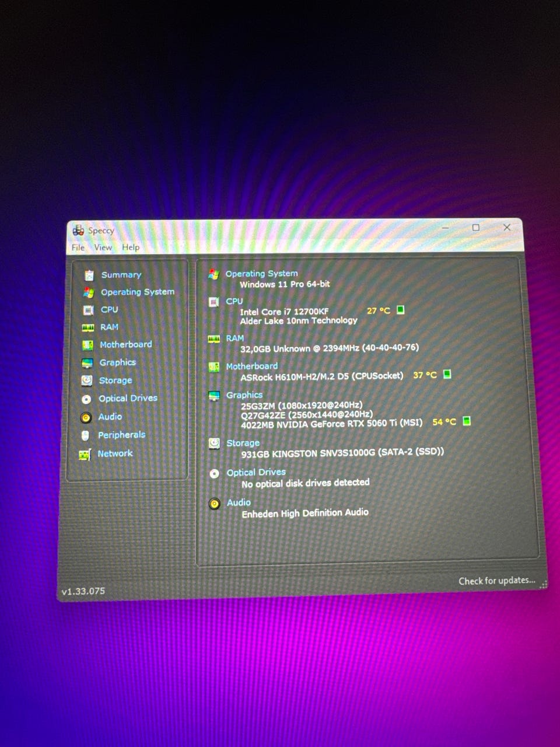560x747 pixels.
Task: Click the v1.33.075 version label
Action: [83, 591]
